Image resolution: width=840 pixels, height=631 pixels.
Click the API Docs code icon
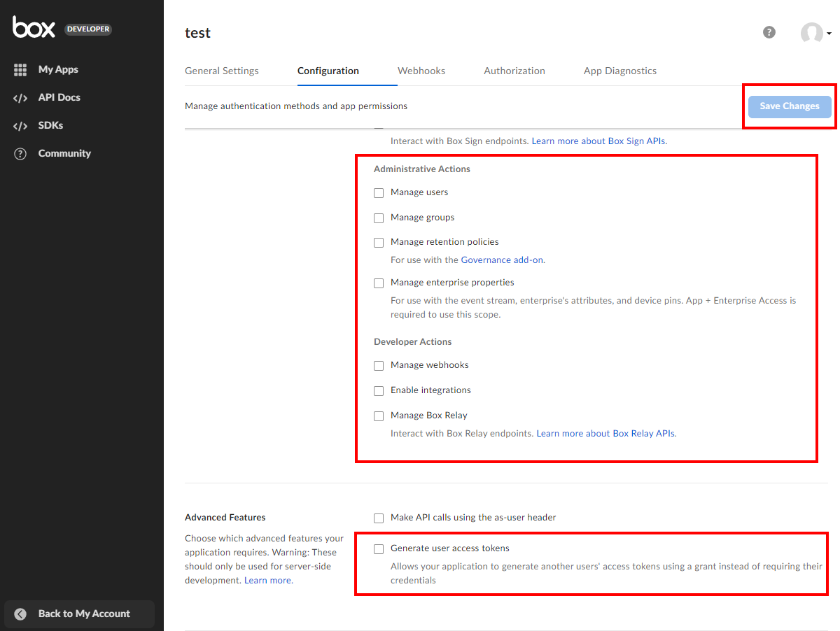[x=20, y=98]
